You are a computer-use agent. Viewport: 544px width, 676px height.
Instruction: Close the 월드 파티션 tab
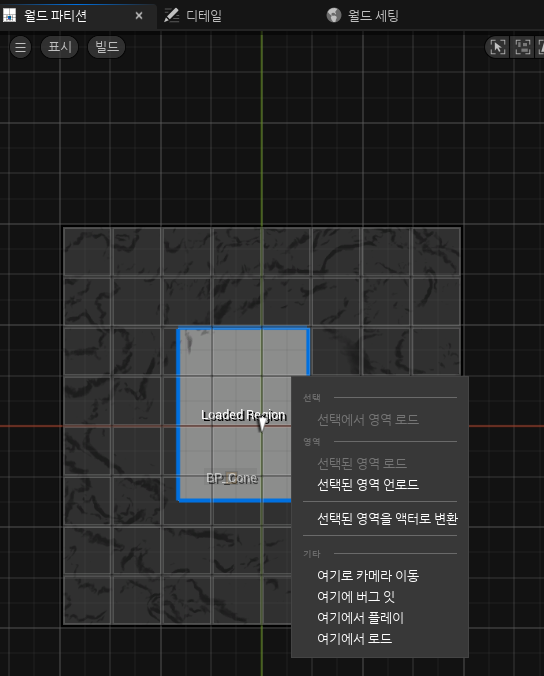click(x=139, y=16)
